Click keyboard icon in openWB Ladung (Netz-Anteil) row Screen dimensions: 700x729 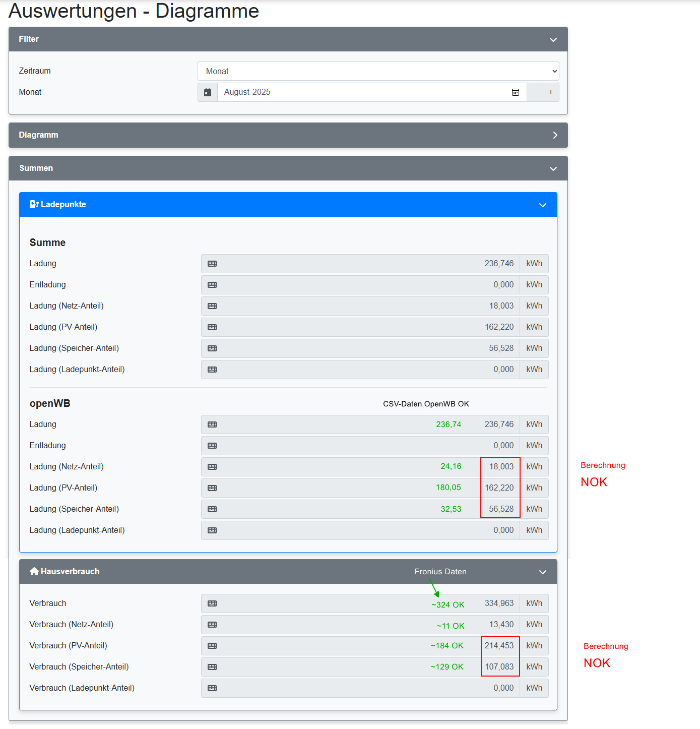click(x=212, y=467)
